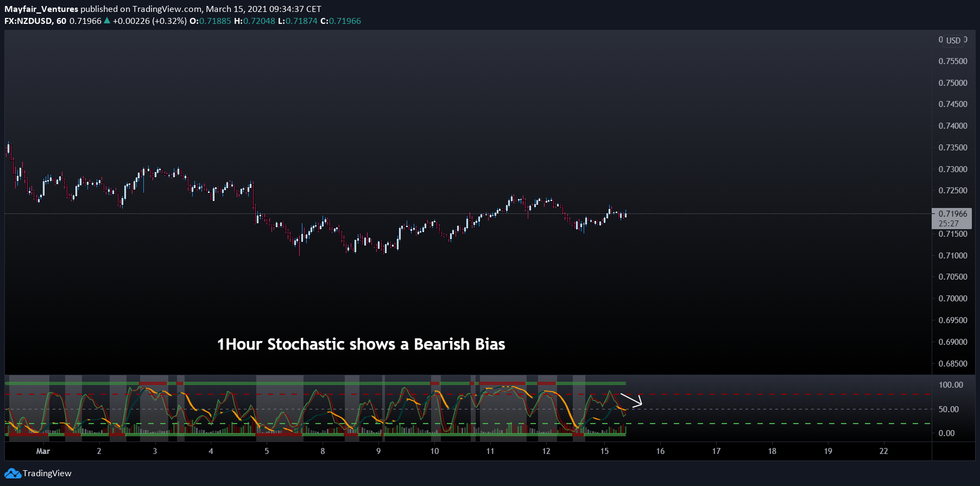Viewport: 980px width, 486px height.
Task: Click the '1Hour Stochastic shows a Bearish Bias' annotation
Action: click(361, 344)
